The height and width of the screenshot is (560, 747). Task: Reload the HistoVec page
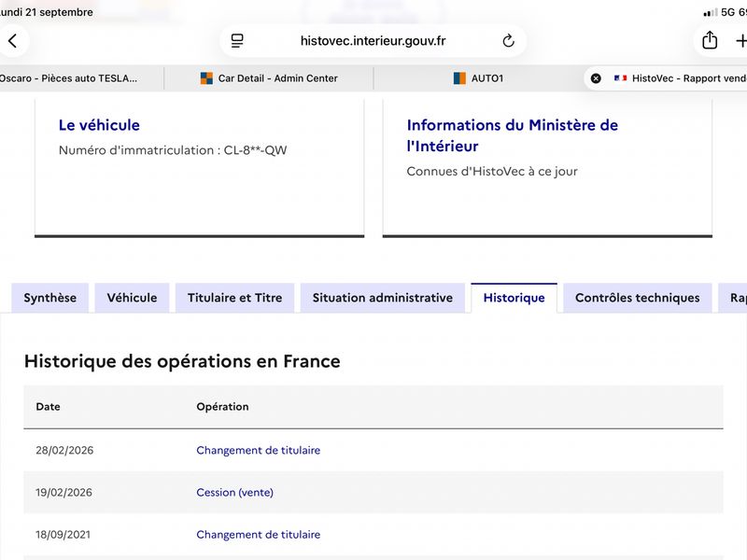pos(508,41)
